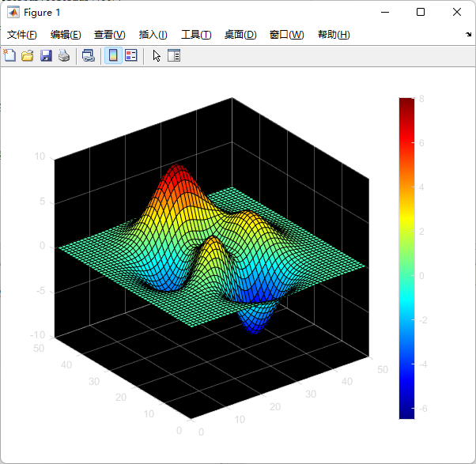Click the z-axis tick label -10
Screen dimensions: 476x464
coord(37,334)
